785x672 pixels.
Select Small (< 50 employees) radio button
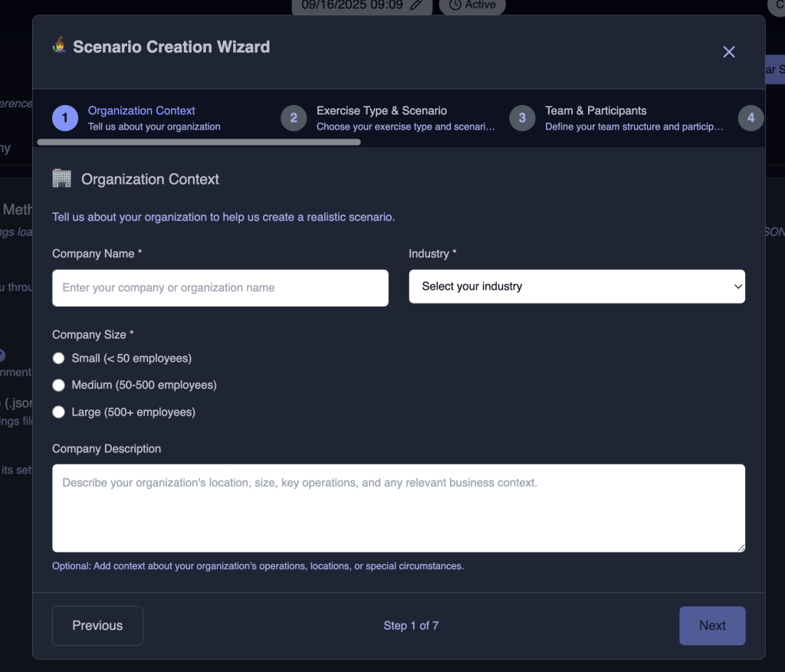click(x=58, y=358)
